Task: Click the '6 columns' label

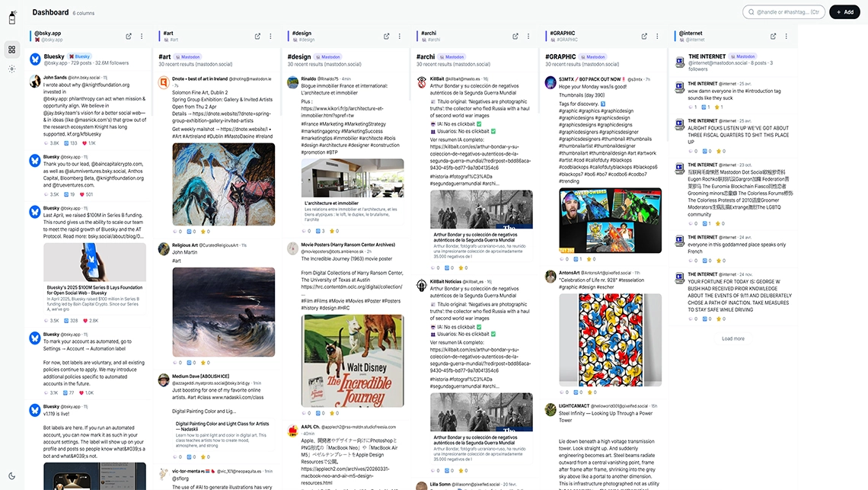Action: [x=84, y=13]
